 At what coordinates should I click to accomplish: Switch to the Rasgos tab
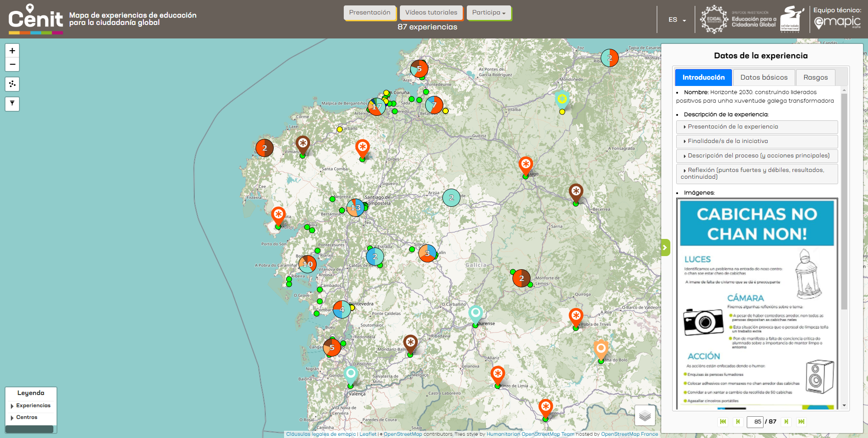point(815,77)
